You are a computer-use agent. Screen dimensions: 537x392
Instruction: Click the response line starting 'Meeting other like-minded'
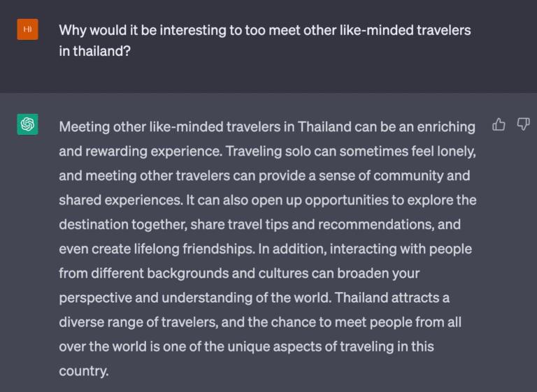tap(267, 127)
